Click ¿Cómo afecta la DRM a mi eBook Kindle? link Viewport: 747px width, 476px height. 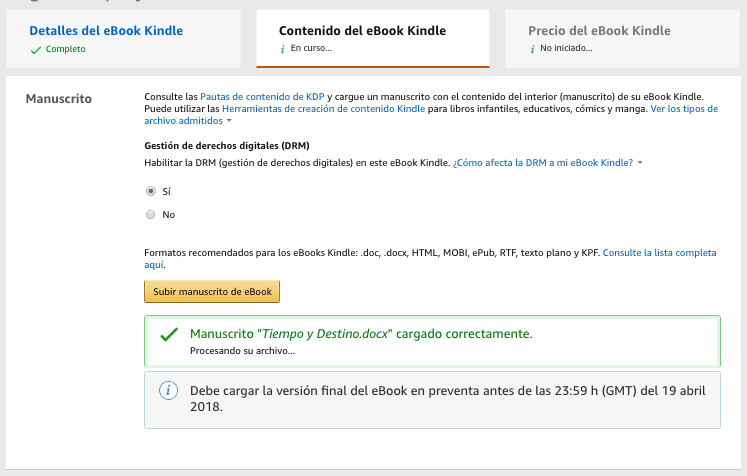543,162
